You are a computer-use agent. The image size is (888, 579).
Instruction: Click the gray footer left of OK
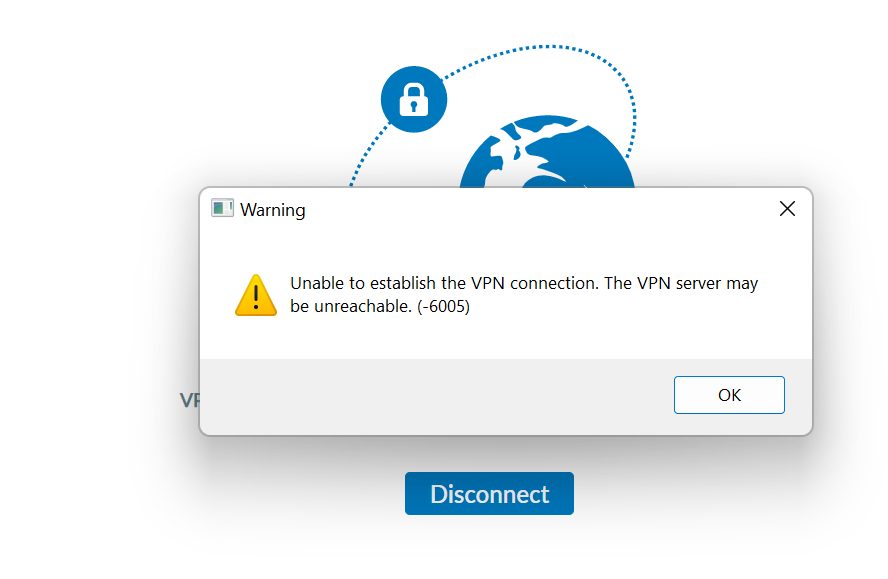click(430, 395)
